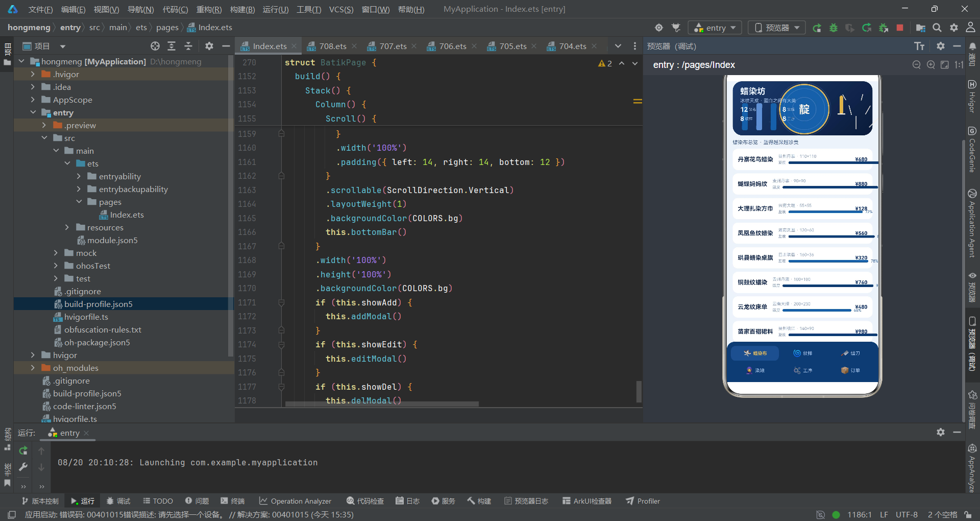Open the 预览器 device dropdown
The width and height of the screenshot is (980, 521).
point(776,28)
